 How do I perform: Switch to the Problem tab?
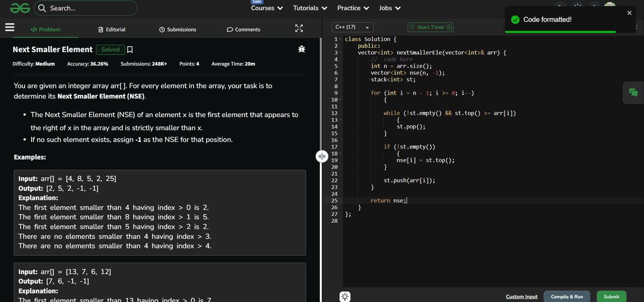tap(46, 30)
